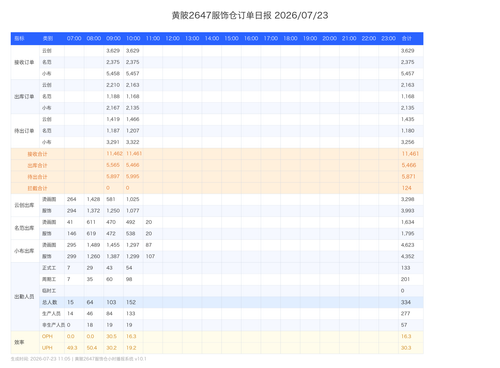Screen dimensions: 500x368
Task: Click the 待出合计 summary row label
Action: (x=37, y=177)
